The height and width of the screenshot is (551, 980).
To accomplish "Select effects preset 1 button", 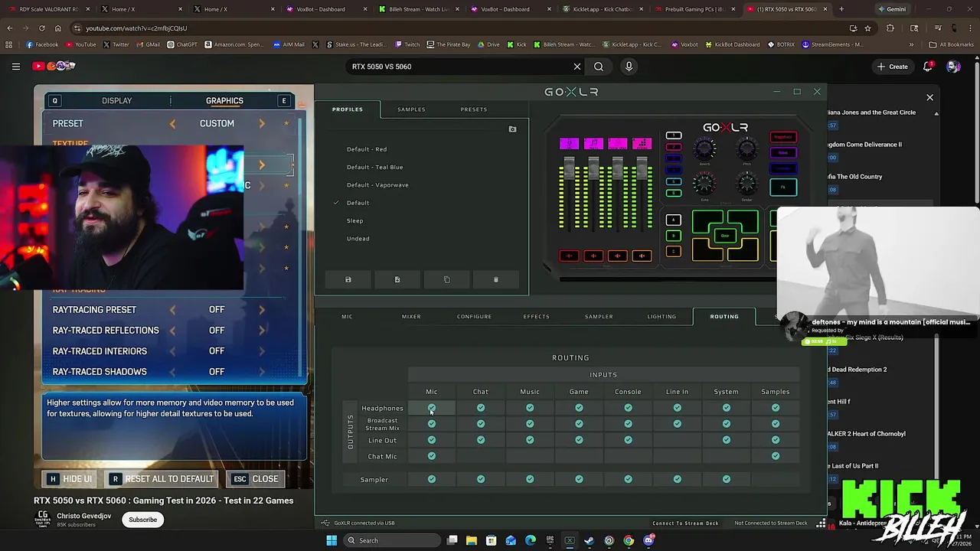I will [x=674, y=136].
